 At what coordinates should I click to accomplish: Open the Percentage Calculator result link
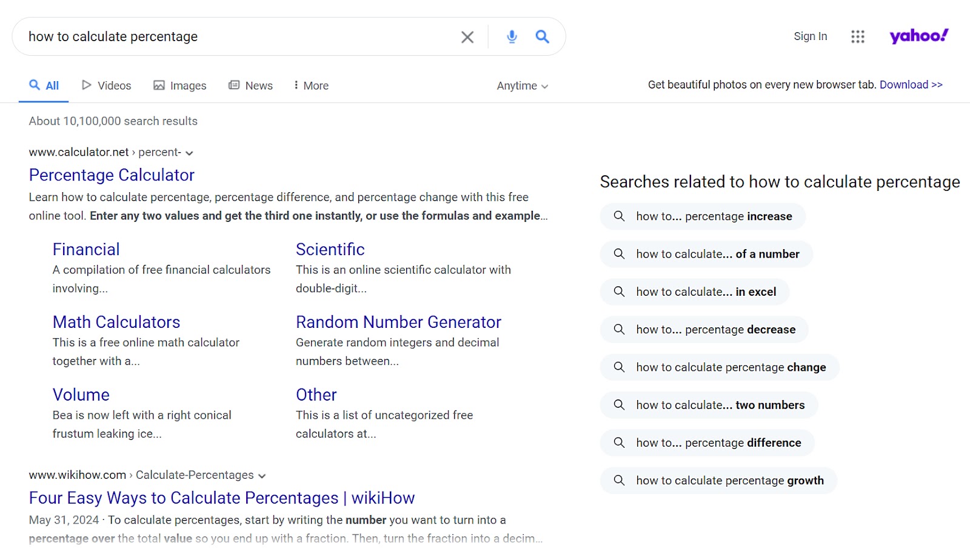111,175
